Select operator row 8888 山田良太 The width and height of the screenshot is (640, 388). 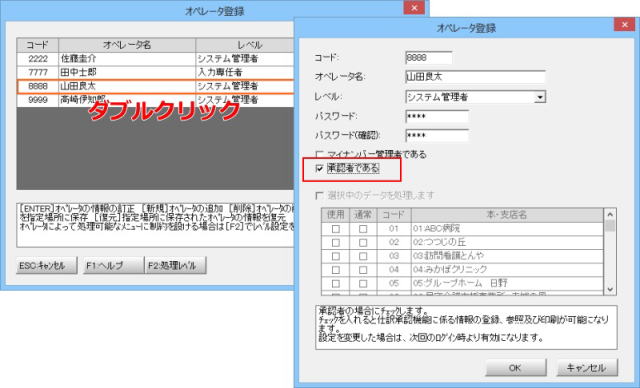coord(155,86)
